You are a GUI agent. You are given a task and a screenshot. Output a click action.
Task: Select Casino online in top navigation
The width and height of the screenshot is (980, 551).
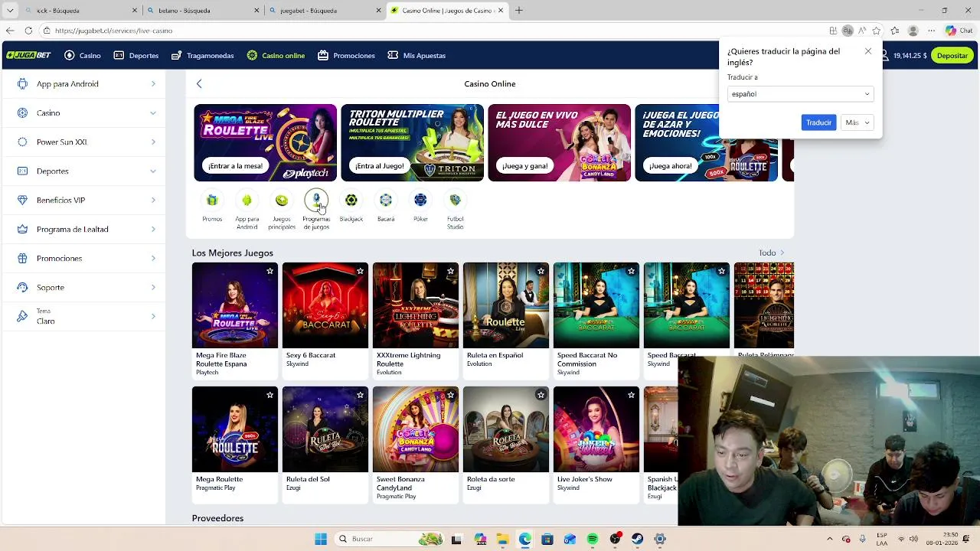276,55
